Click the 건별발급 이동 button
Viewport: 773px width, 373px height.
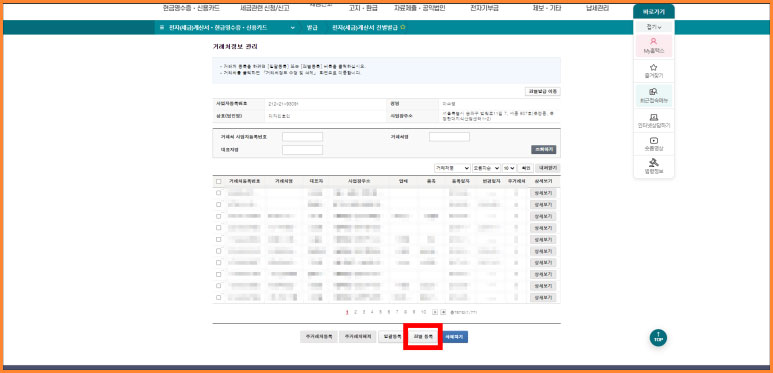(542, 92)
